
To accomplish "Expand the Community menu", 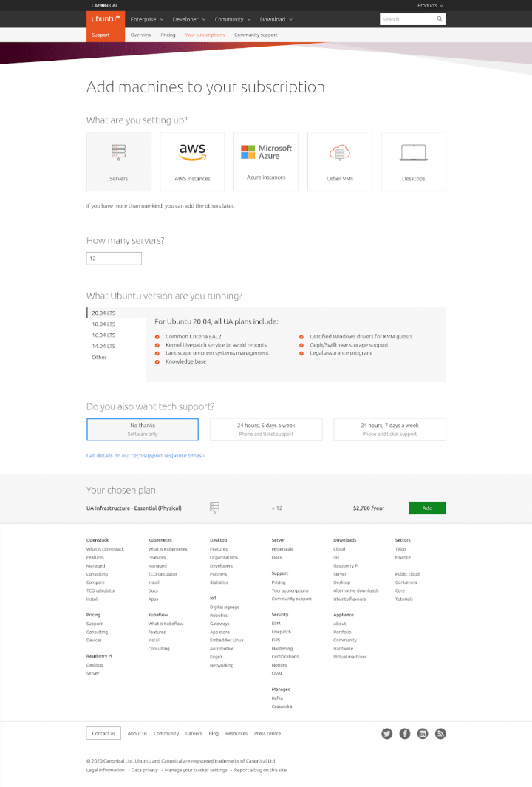I will coord(232,19).
